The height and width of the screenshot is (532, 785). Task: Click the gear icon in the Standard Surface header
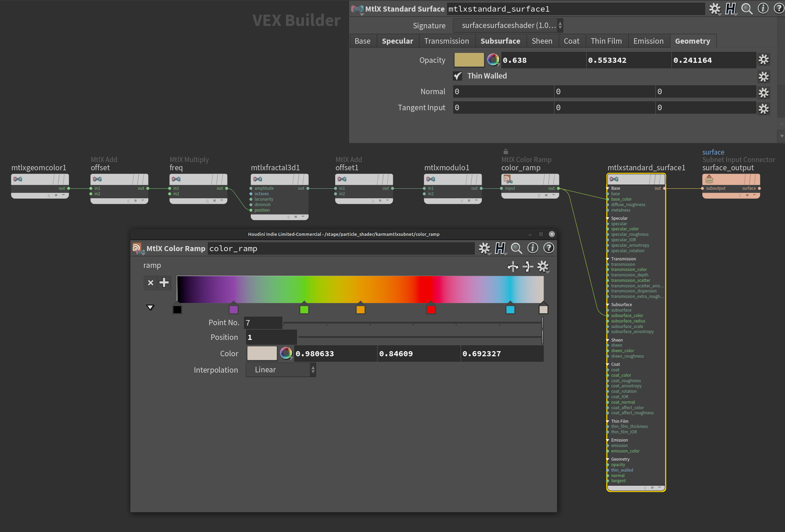click(714, 9)
